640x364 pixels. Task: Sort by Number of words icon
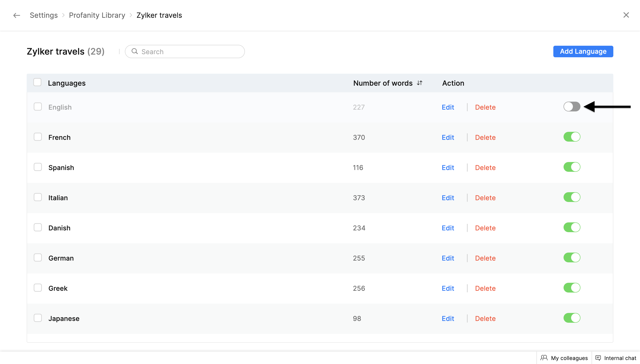pyautogui.click(x=420, y=83)
